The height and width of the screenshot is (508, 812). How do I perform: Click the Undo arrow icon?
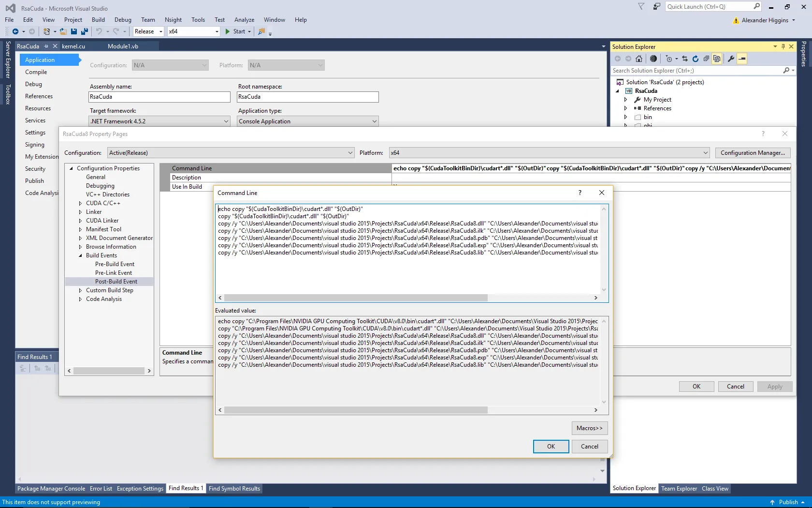99,31
